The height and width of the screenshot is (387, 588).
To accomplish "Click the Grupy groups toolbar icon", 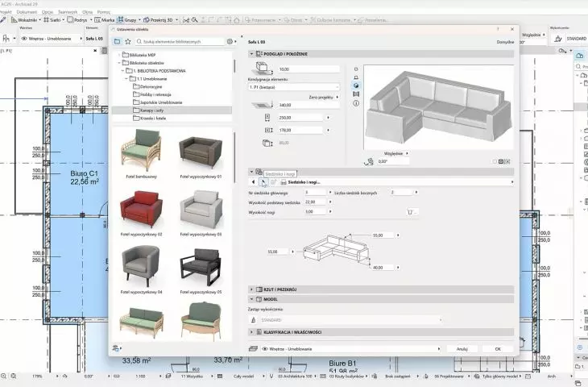I will point(120,19).
